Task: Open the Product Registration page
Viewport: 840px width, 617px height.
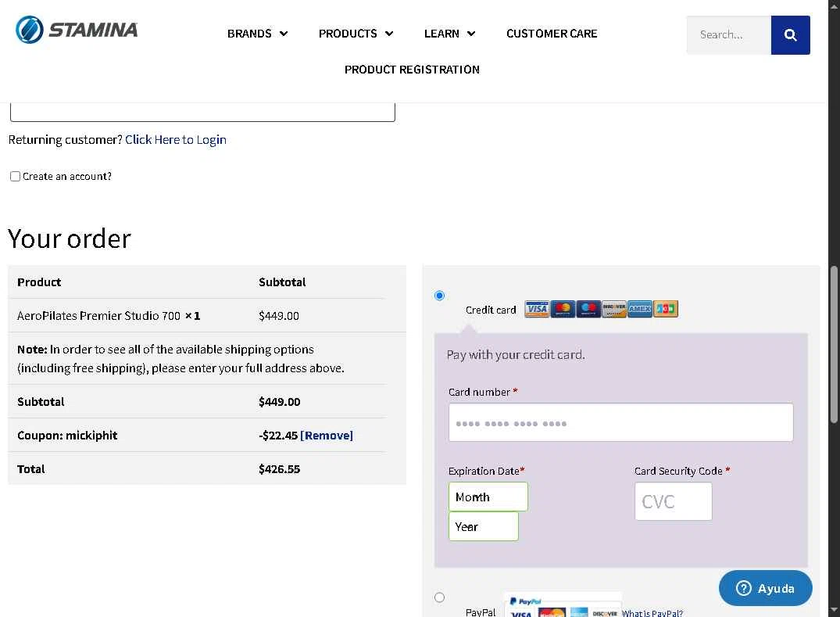Action: pos(412,70)
